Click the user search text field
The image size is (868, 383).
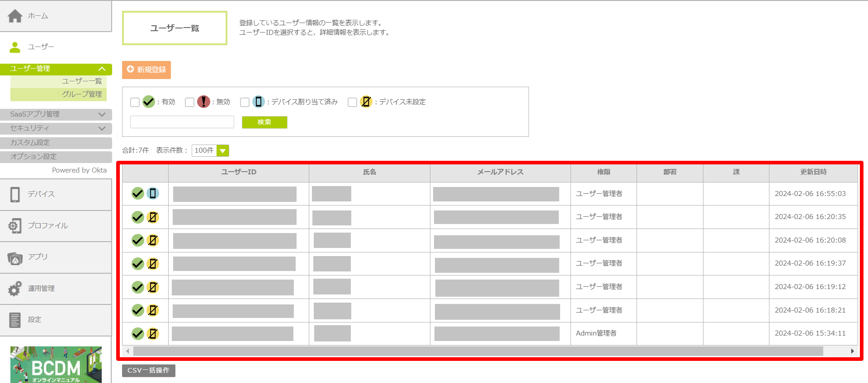[x=182, y=122]
